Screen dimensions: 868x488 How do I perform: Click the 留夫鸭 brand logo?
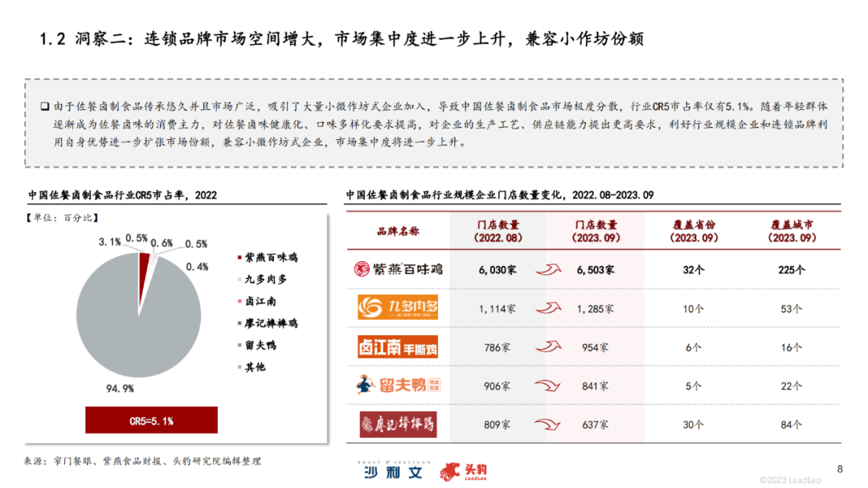click(398, 384)
